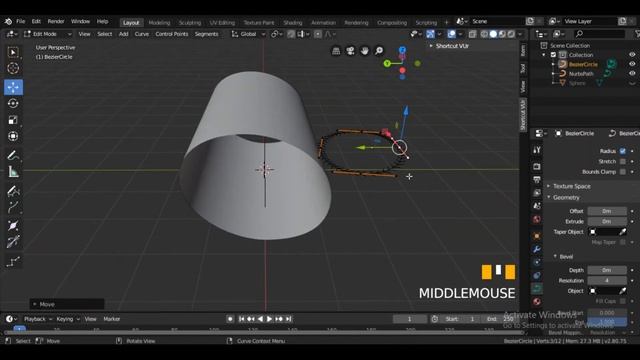Screen dimensions: 640x360
Task: Toggle auto keying record button
Action: coord(230,319)
